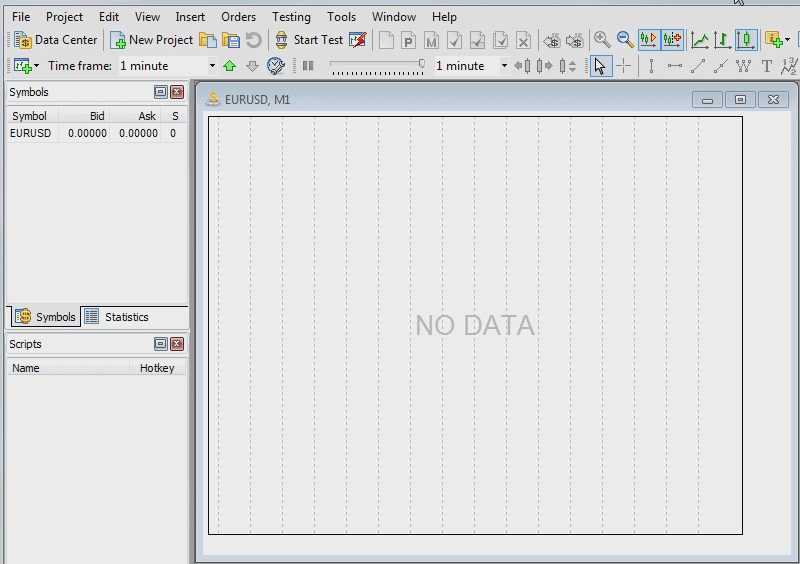Image resolution: width=800 pixels, height=564 pixels.
Task: Click the green up arrow timeframe button
Action: point(230,66)
